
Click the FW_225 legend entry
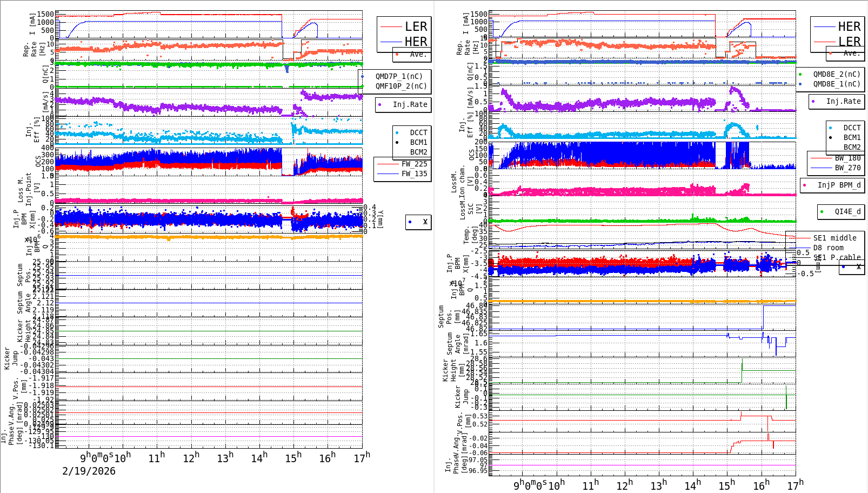(415, 164)
